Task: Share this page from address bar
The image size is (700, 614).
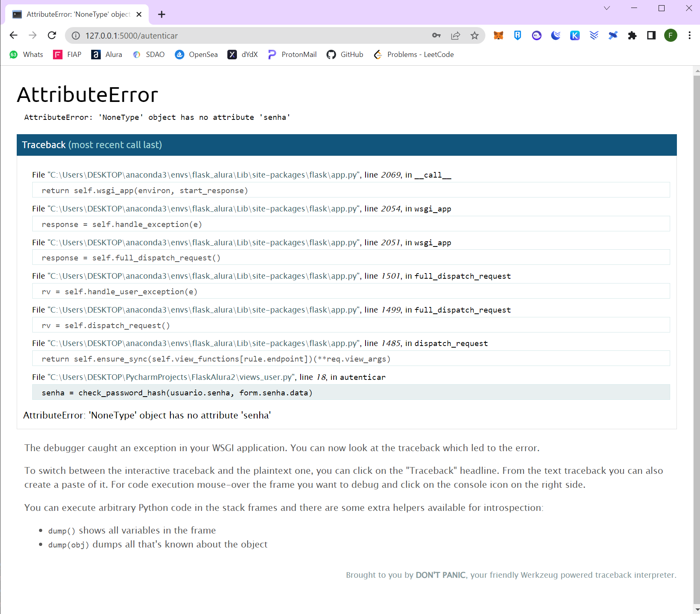Action: [456, 35]
